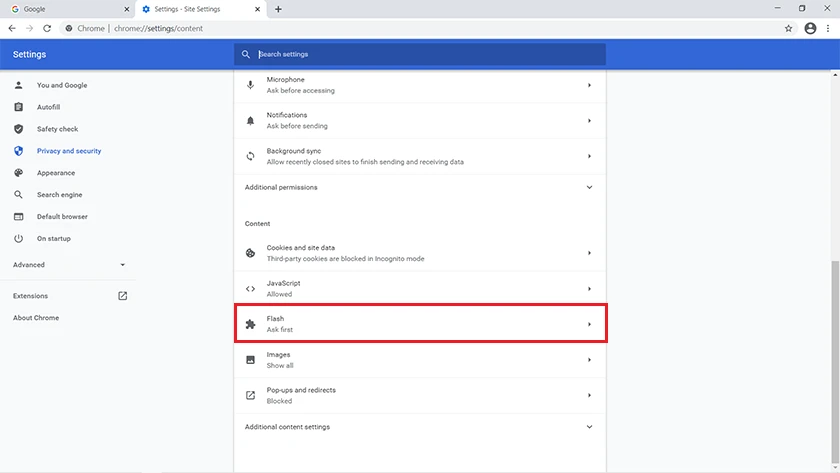Click the clipboard Autofill icon

[18, 107]
